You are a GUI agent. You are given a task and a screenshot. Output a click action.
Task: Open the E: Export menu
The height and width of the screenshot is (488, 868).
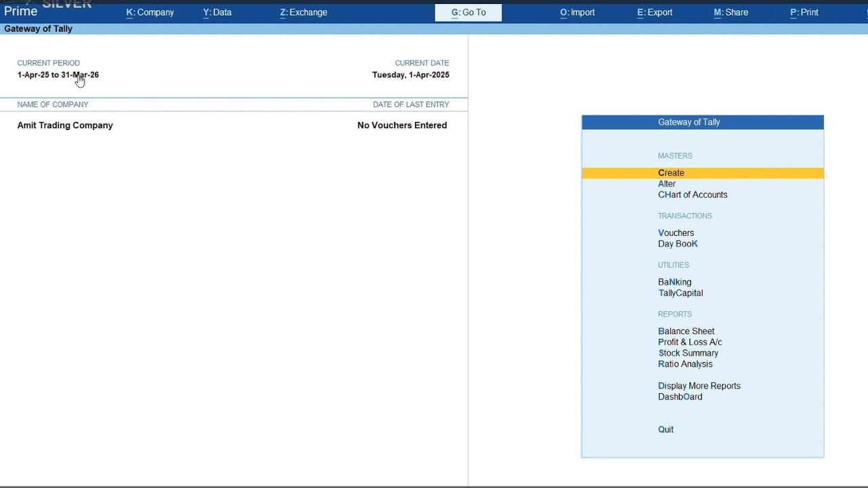(x=654, y=12)
